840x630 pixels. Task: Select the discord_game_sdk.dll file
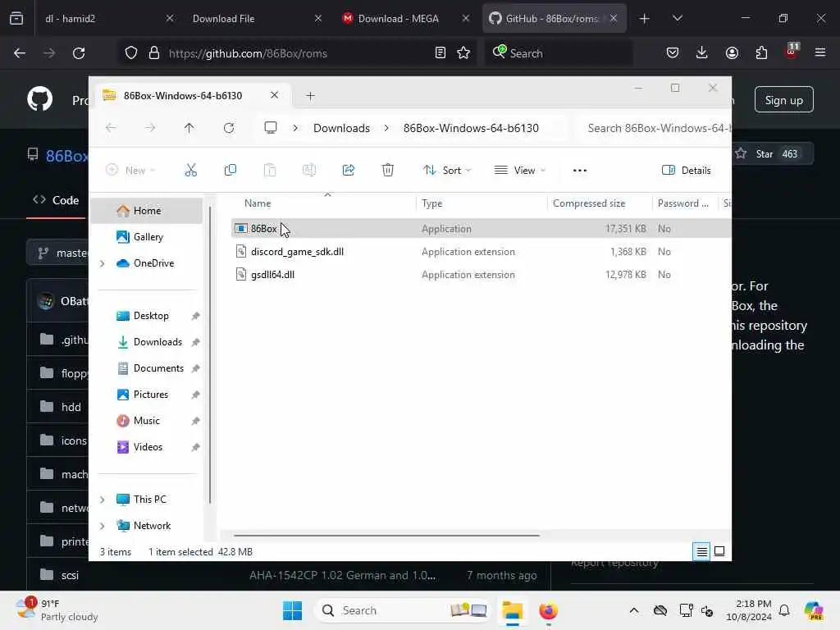pyautogui.click(x=481, y=252)
